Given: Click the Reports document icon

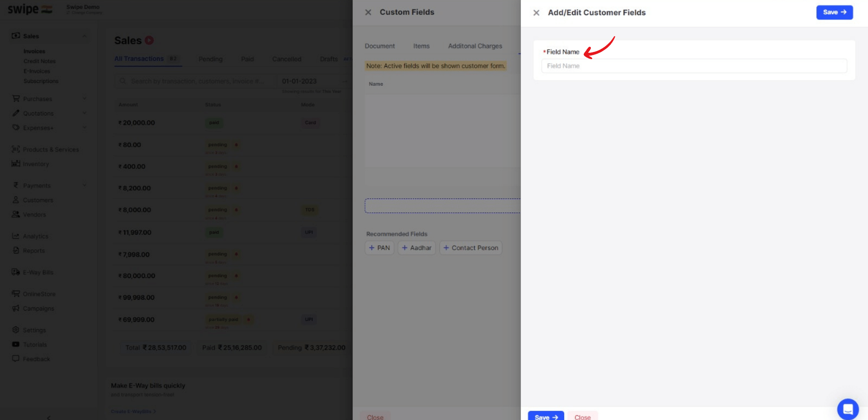Looking at the screenshot, I should pyautogui.click(x=16, y=250).
